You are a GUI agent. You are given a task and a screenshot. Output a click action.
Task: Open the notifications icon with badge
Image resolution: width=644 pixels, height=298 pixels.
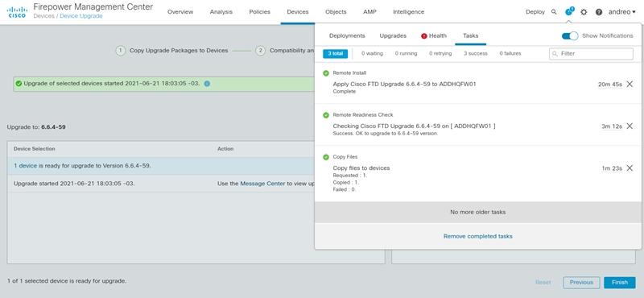569,11
